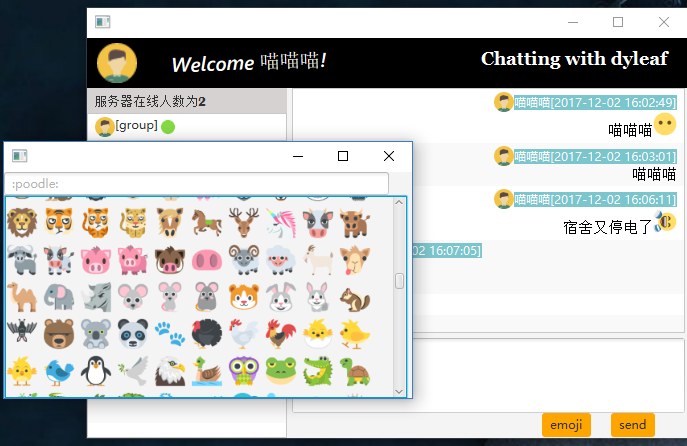Pick the brown ox emoji
Viewport: 687px width, 446px height.
[355, 223]
